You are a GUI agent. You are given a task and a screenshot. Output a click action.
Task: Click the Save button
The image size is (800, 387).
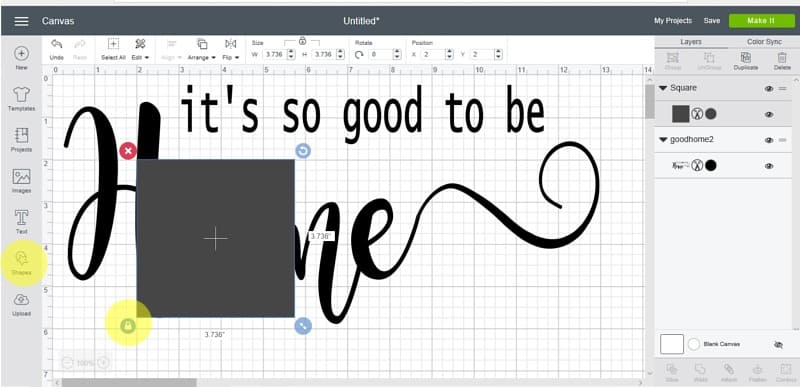pos(712,21)
